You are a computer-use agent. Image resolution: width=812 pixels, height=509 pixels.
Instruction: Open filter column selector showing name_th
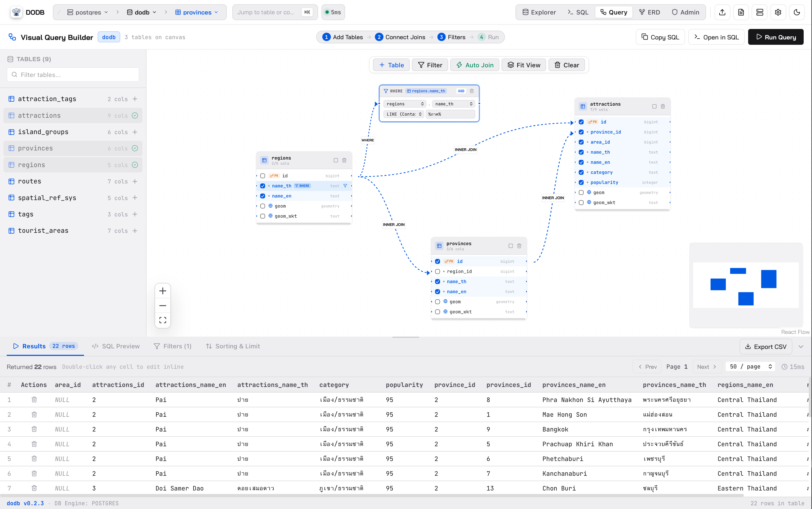click(454, 104)
